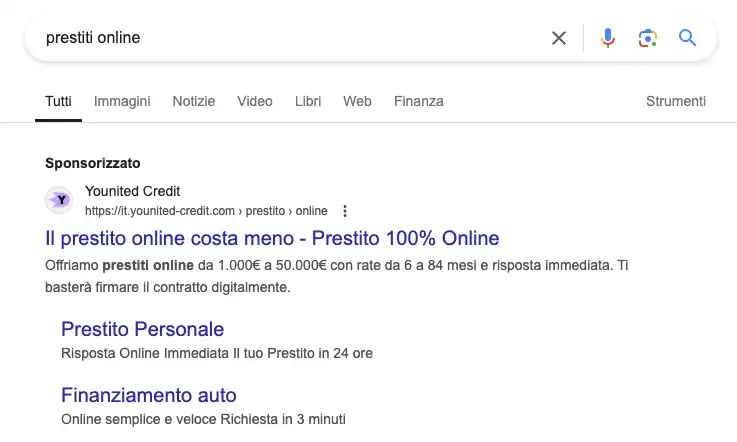Start voice search with the microphone icon

[x=608, y=38]
